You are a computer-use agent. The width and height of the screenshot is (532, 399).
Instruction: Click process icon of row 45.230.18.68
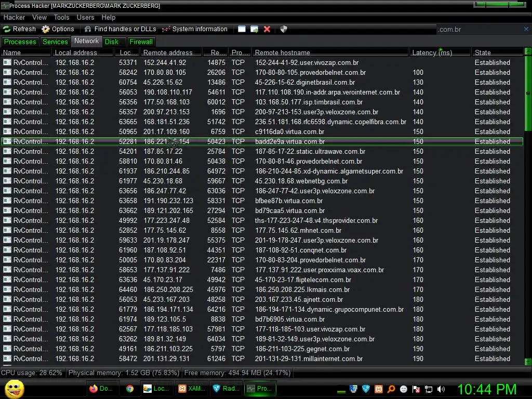(x=7, y=181)
